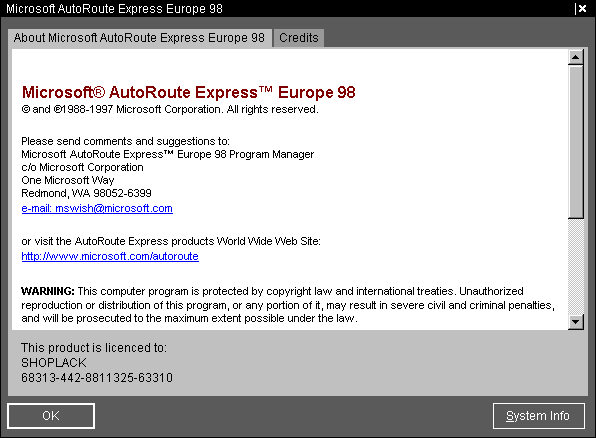Viewport: 596px width, 438px height.
Task: Click the product ID 68313-442-8811325-63310
Action: [97, 378]
